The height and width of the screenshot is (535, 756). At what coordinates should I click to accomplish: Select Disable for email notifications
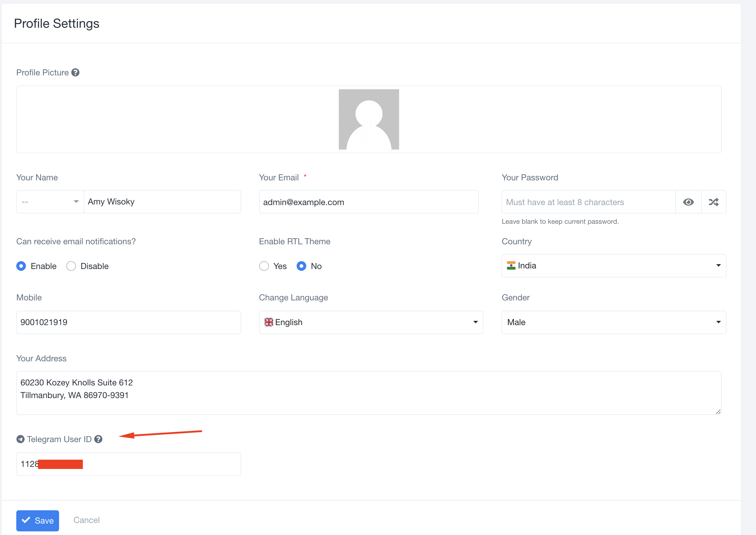(x=71, y=266)
